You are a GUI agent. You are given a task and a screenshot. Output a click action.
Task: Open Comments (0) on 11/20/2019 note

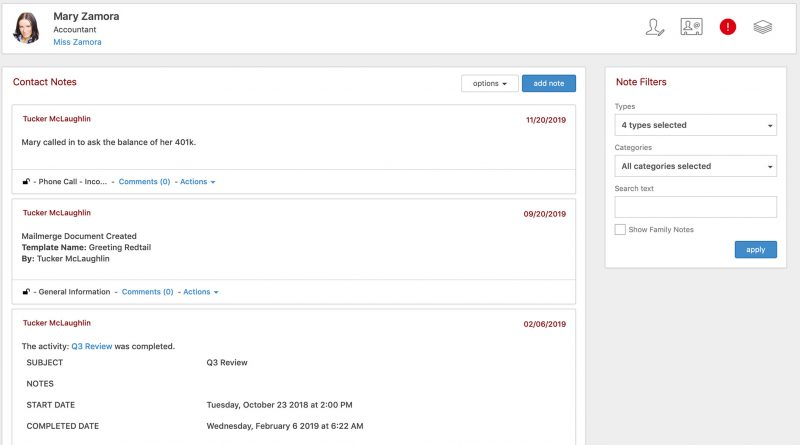(144, 182)
